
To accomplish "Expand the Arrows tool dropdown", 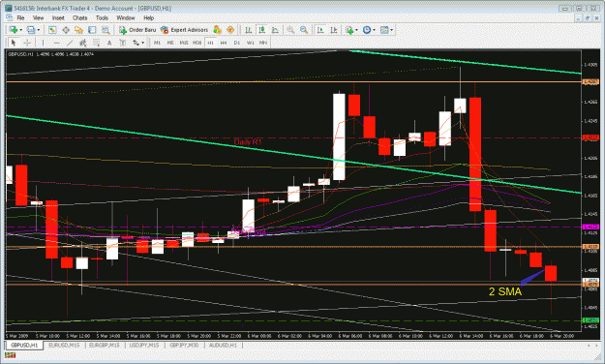I will coord(142,43).
